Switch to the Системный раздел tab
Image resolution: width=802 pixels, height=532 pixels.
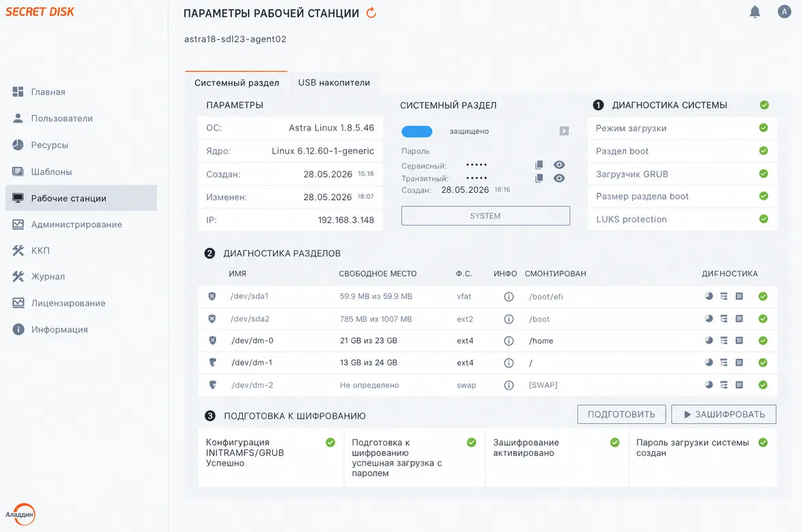coord(237,83)
